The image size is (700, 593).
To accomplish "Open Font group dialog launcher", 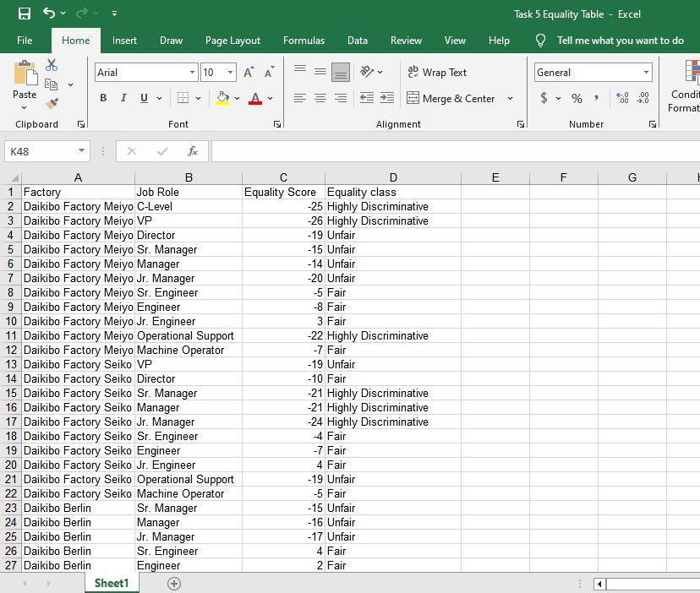I will pyautogui.click(x=277, y=124).
